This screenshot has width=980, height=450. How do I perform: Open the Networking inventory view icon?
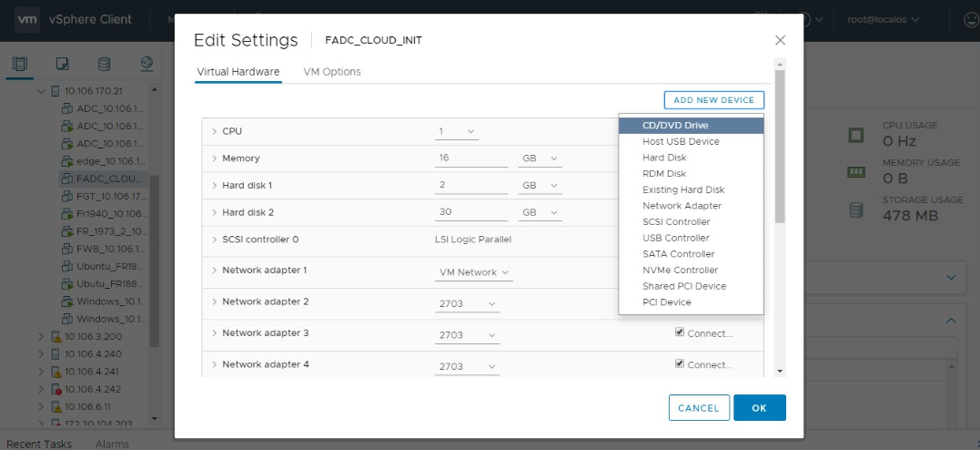[x=146, y=64]
